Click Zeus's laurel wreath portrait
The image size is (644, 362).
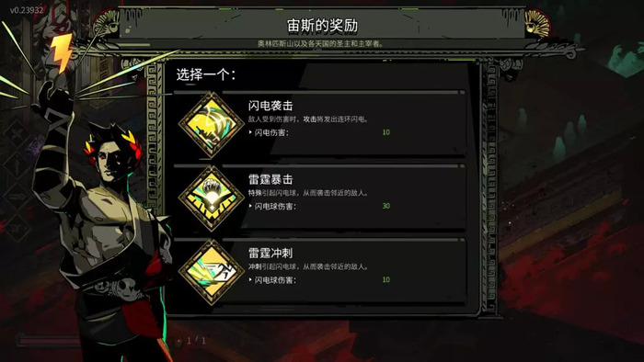pos(113,152)
